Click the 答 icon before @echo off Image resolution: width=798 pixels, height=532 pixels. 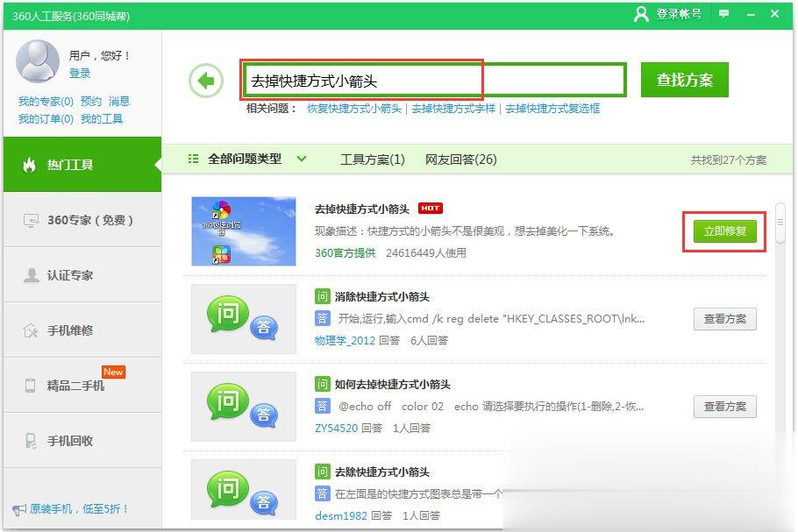pos(322,407)
